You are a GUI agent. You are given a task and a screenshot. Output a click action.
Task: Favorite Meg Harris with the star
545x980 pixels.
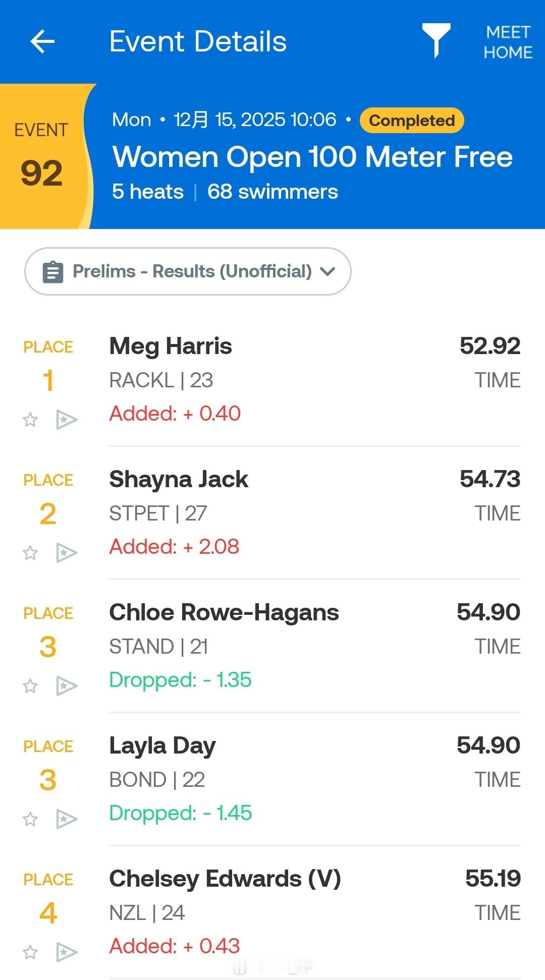point(30,420)
